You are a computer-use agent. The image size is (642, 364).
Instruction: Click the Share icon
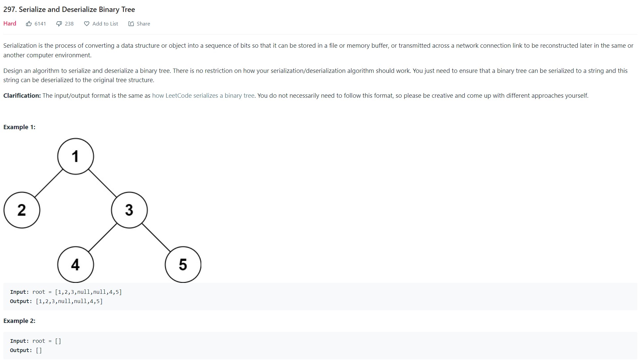[x=131, y=24]
